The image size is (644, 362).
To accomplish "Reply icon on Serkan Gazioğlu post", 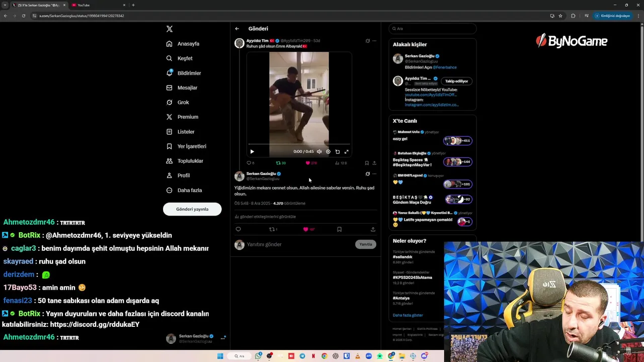I will (238, 229).
